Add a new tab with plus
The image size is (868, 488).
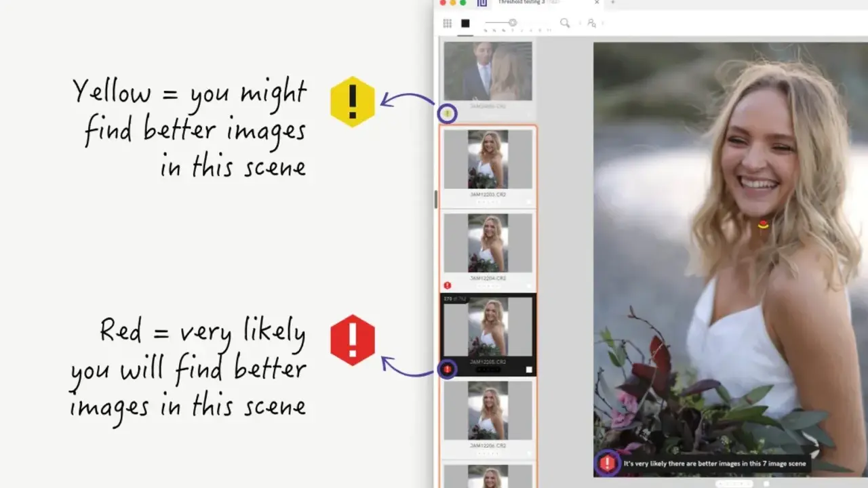[613, 3]
